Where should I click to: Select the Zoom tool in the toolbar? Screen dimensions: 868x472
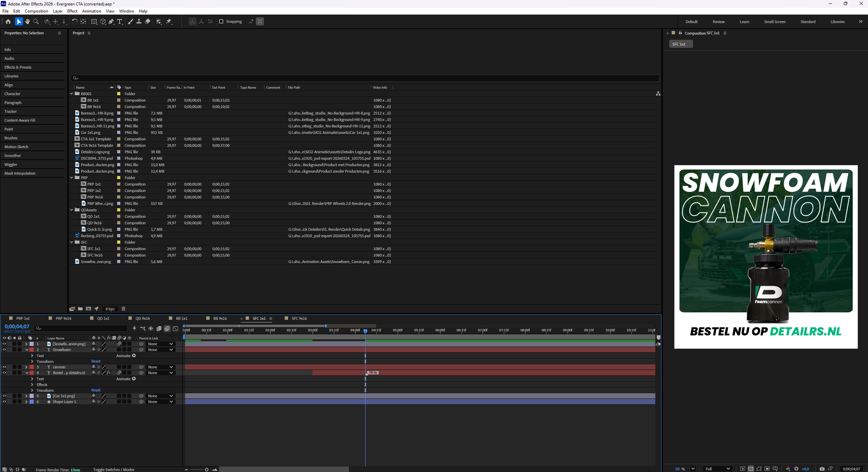[36, 22]
